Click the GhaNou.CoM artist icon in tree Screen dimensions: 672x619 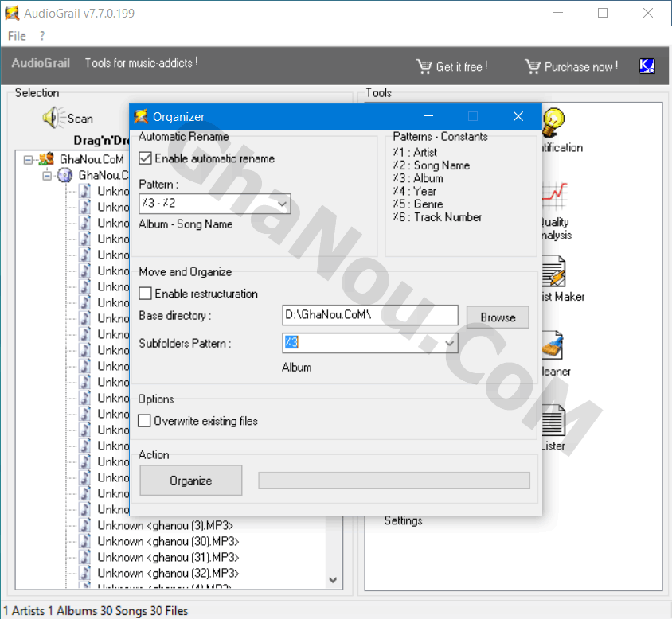46,159
